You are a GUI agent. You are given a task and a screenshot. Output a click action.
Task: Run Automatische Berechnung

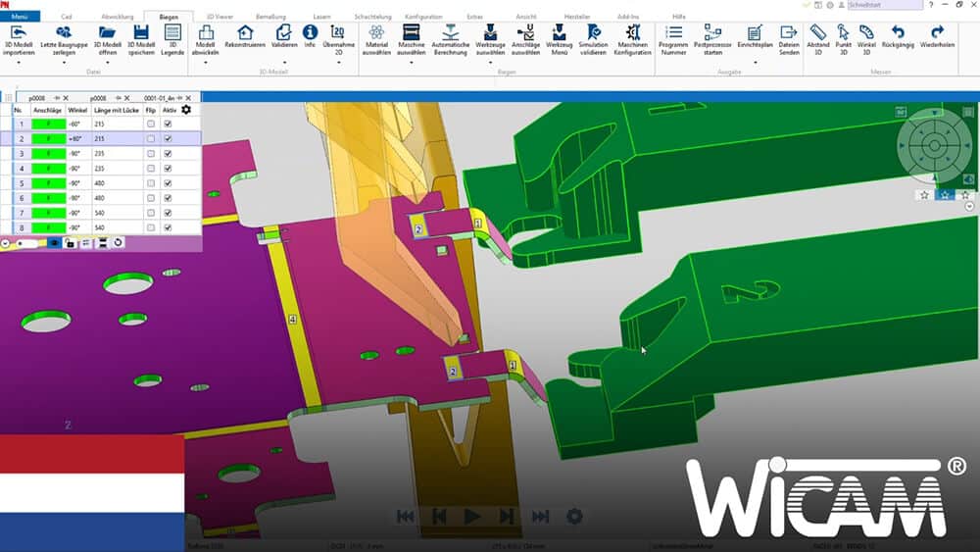click(450, 32)
